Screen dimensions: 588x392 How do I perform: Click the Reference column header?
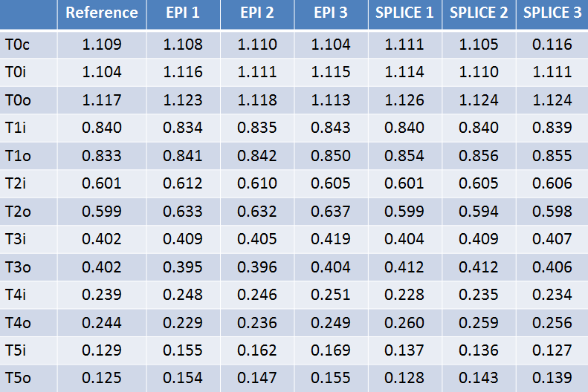point(102,13)
